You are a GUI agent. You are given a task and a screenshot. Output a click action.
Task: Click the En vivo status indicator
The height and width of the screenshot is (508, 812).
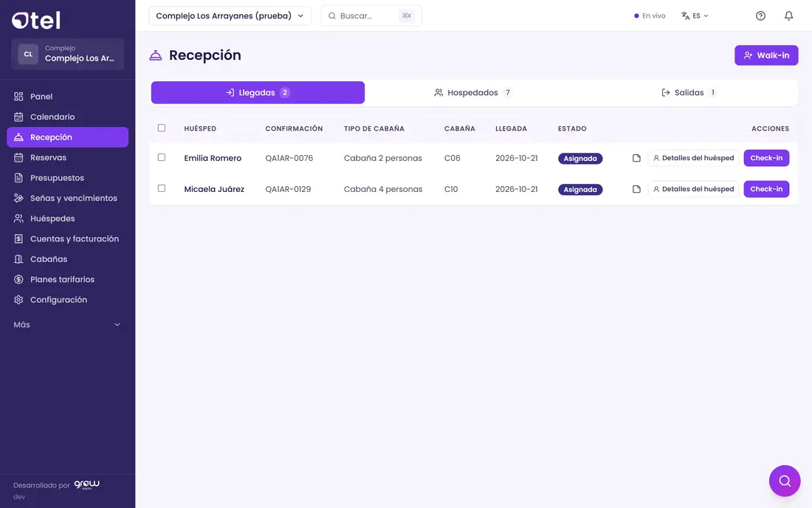click(650, 16)
